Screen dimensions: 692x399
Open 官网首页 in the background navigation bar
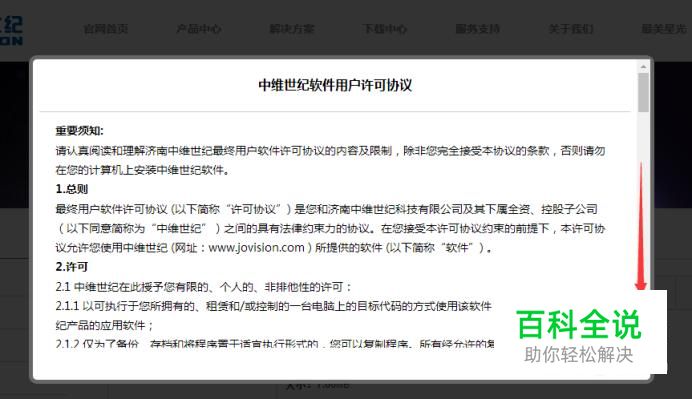tap(106, 29)
